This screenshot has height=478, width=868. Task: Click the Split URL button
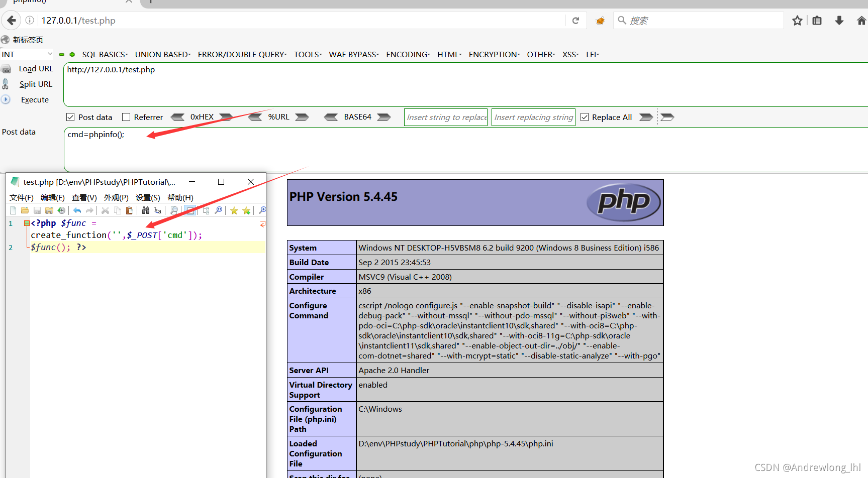click(28, 84)
